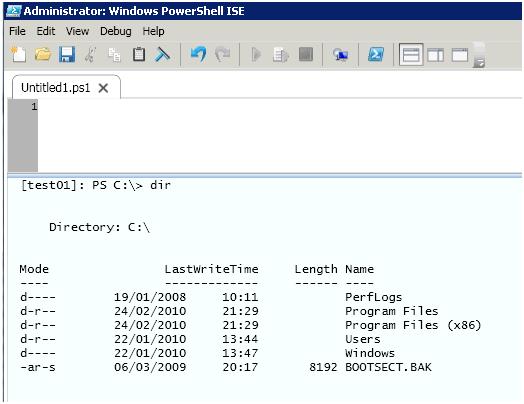This screenshot has width=524, height=404.
Task: Toggle Show Script Pane Maximized layout
Action: pos(460,55)
